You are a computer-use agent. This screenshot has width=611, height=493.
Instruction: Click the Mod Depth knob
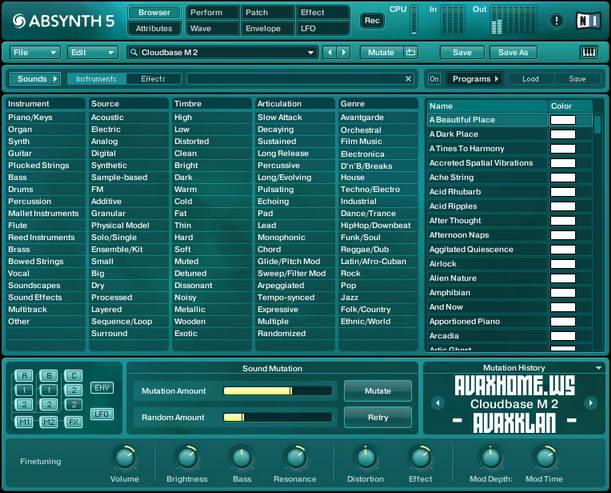[x=490, y=458]
